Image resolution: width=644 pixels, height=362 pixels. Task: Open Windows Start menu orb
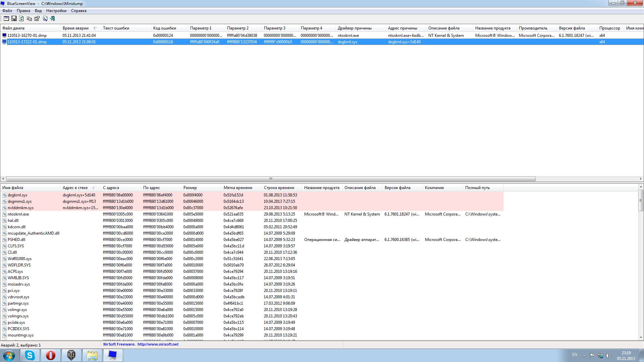click(x=9, y=355)
